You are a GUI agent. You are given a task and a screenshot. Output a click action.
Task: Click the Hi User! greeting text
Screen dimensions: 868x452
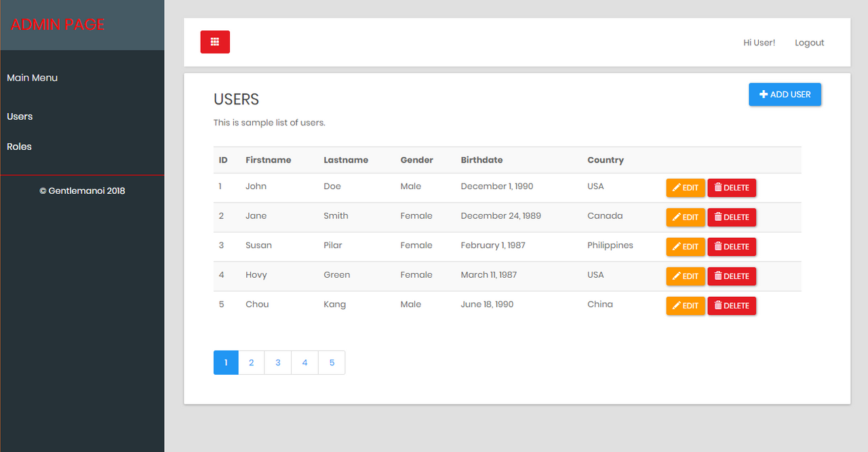[x=759, y=42]
